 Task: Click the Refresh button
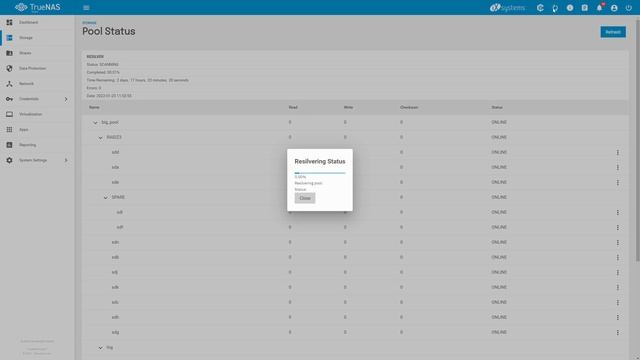613,32
